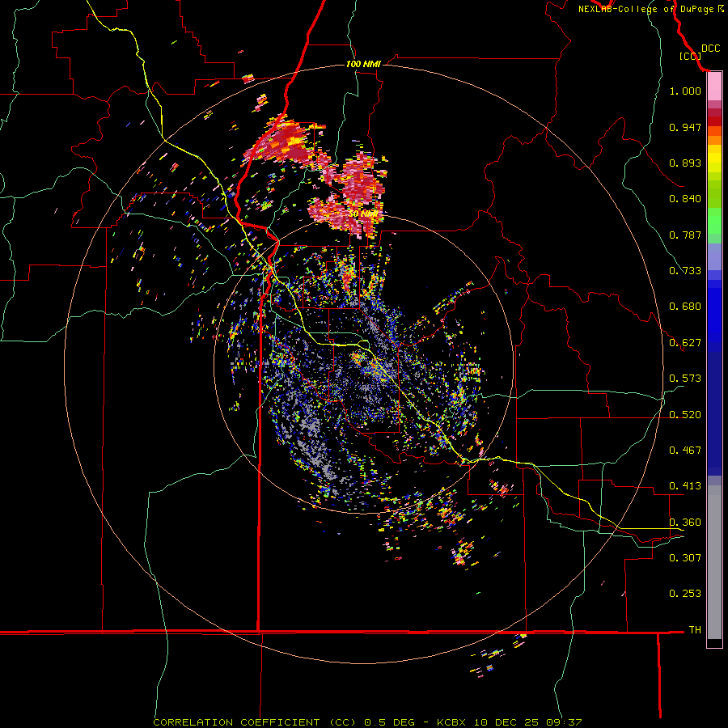Select the 0.253 legend value
The width and height of the screenshot is (728, 728).
pos(685,594)
